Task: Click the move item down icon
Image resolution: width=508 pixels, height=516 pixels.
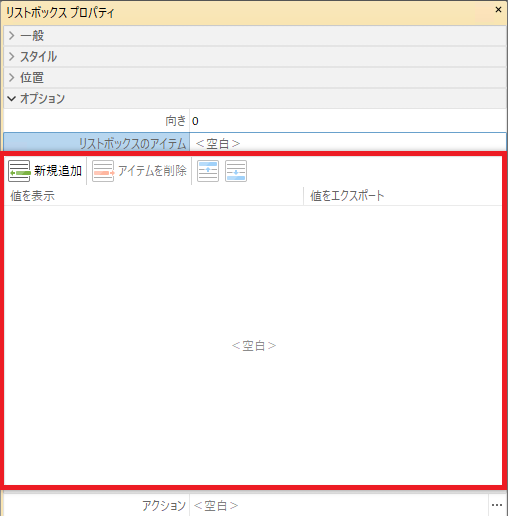Action: (236, 171)
